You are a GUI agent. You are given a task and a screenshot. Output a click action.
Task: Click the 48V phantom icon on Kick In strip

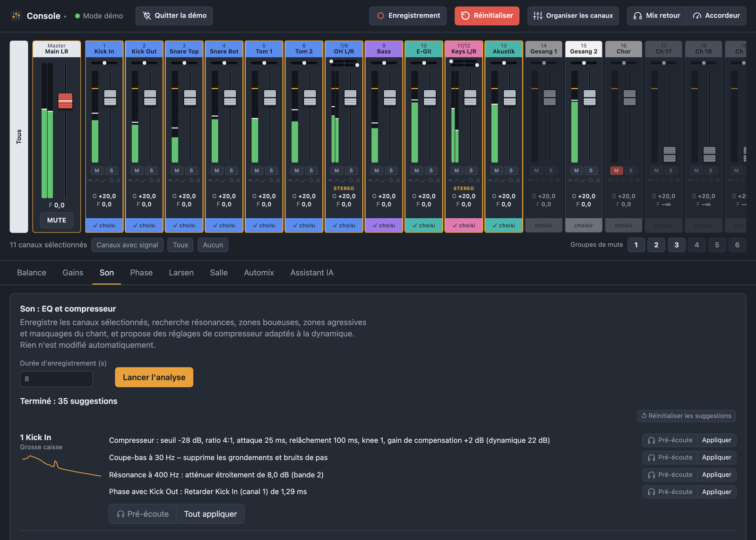pyautogui.click(x=90, y=180)
